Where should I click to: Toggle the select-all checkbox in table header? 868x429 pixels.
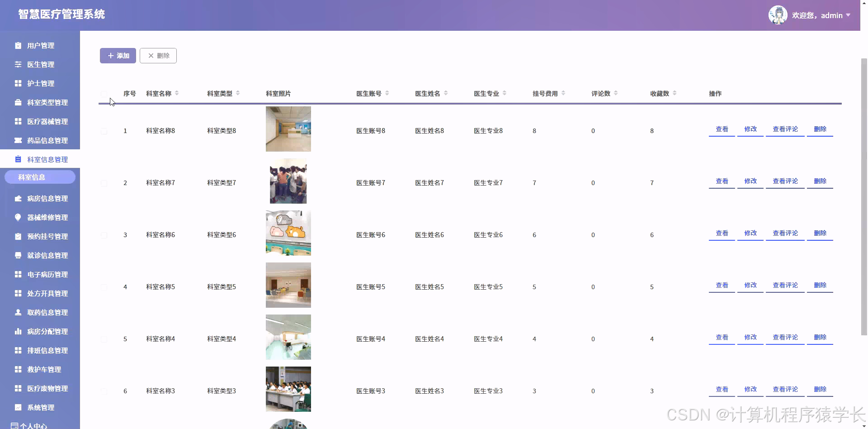pyautogui.click(x=104, y=94)
